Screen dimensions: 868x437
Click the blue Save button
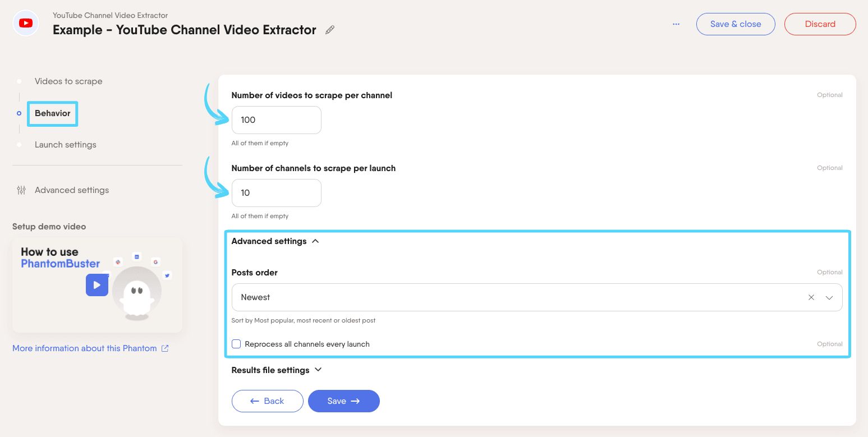point(344,401)
